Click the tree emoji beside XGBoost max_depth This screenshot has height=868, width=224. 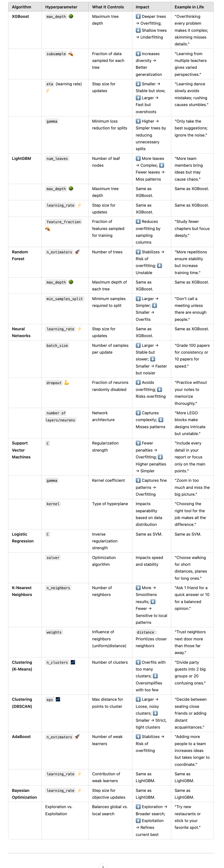point(71,16)
